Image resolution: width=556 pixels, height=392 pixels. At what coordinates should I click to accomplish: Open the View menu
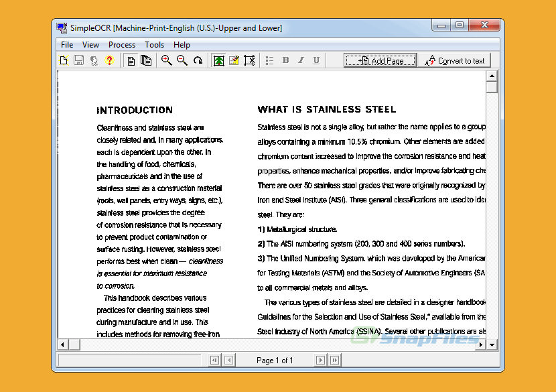tap(91, 45)
